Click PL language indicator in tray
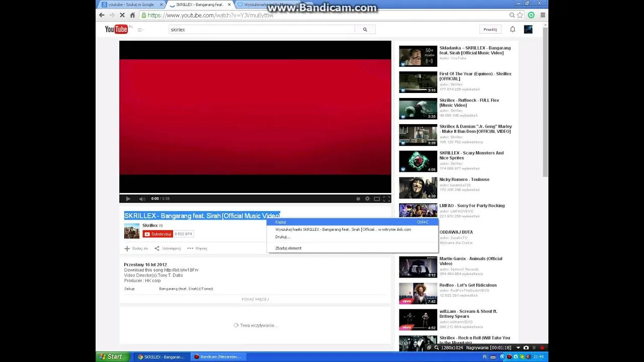 pos(485,357)
